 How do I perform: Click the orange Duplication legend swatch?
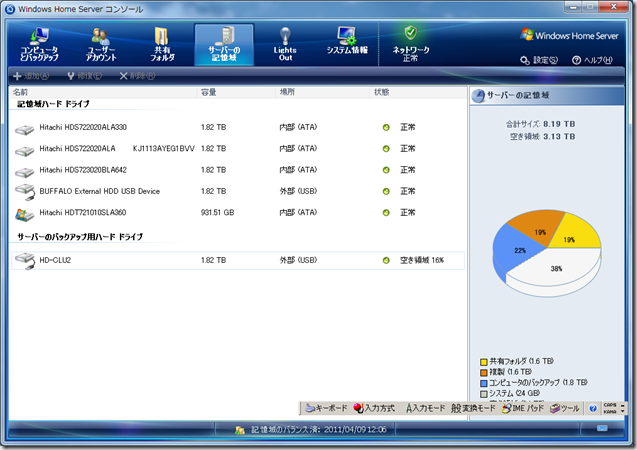click(x=483, y=372)
